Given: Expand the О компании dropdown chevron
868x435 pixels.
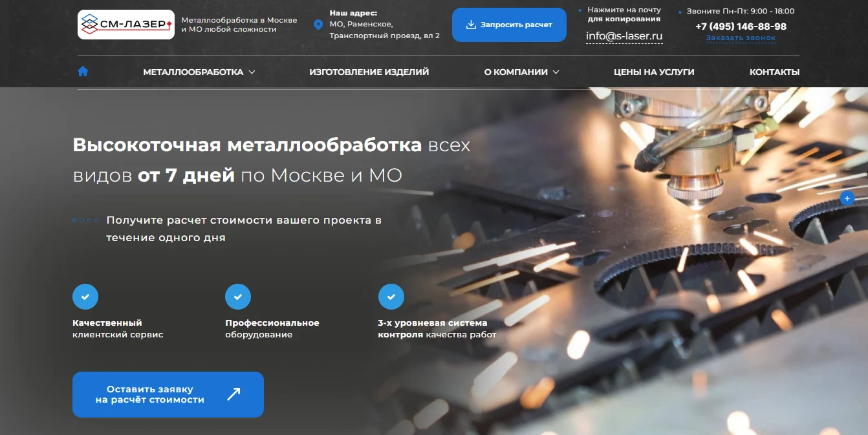Looking at the screenshot, I should (556, 72).
